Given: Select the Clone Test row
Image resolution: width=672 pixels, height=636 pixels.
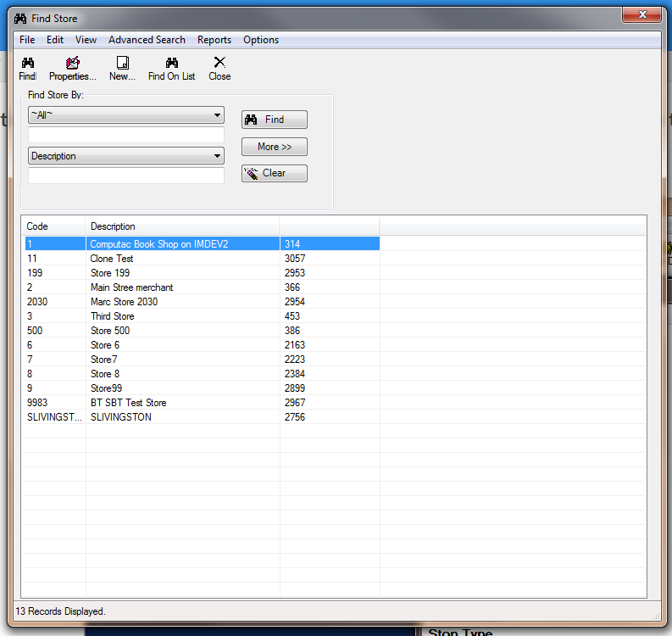Looking at the screenshot, I should (x=203, y=258).
